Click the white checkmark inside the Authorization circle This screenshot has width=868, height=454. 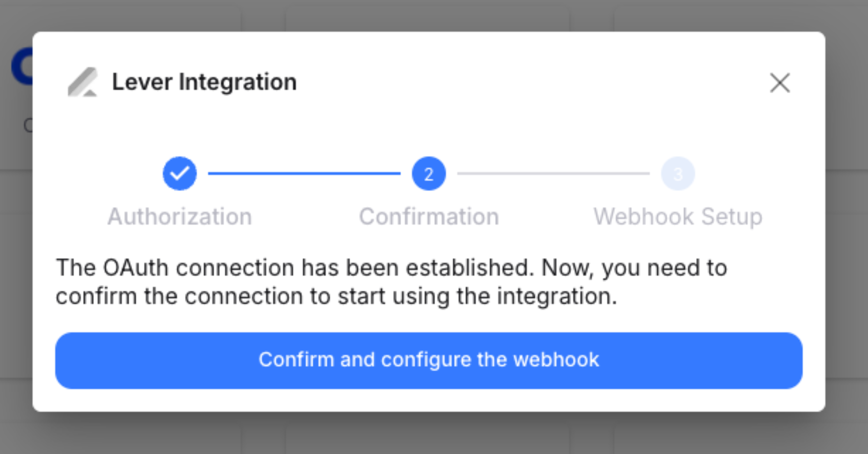coord(180,173)
